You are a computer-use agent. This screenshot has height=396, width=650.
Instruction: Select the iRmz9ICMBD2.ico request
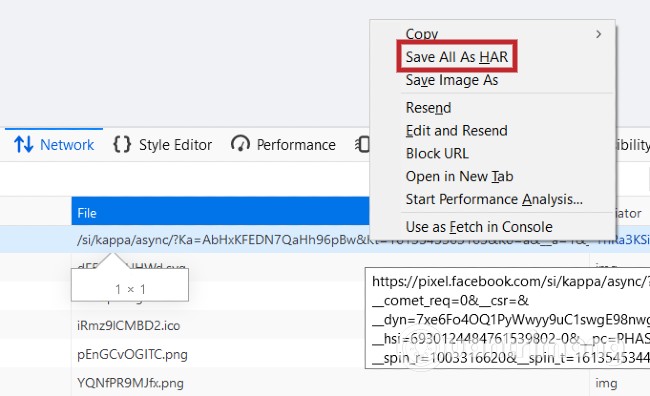tap(129, 326)
